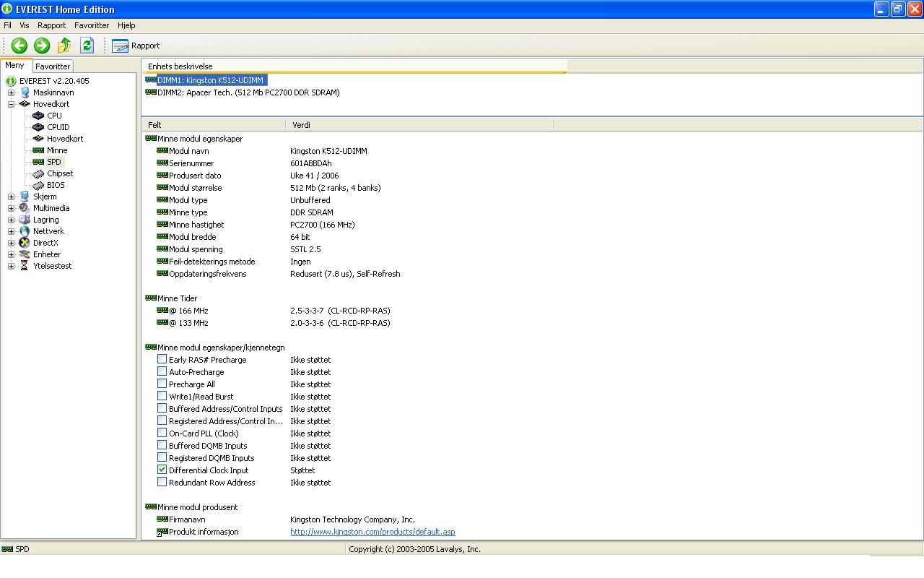Switch to the Favoritter tab

pos(53,66)
